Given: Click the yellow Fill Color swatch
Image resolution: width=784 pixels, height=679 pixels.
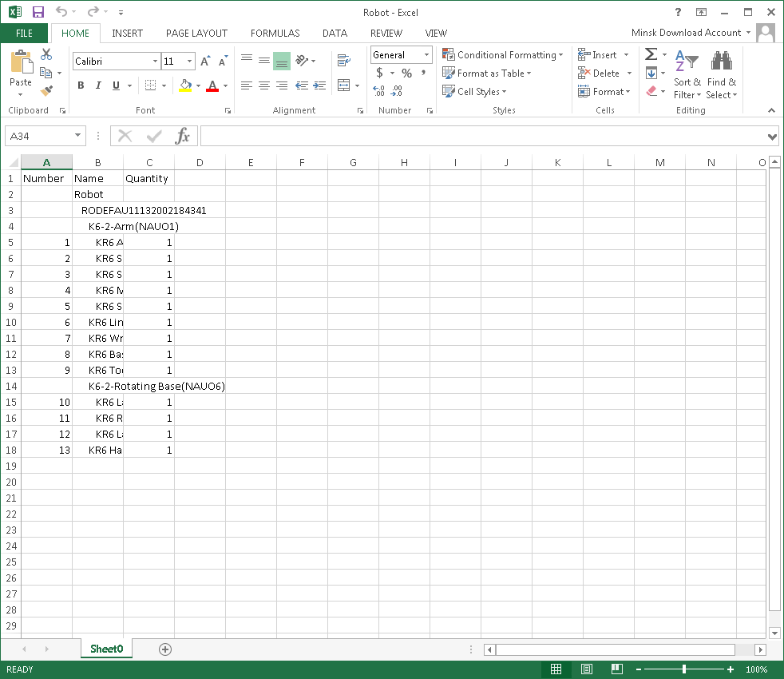Looking at the screenshot, I should pyautogui.click(x=185, y=85).
